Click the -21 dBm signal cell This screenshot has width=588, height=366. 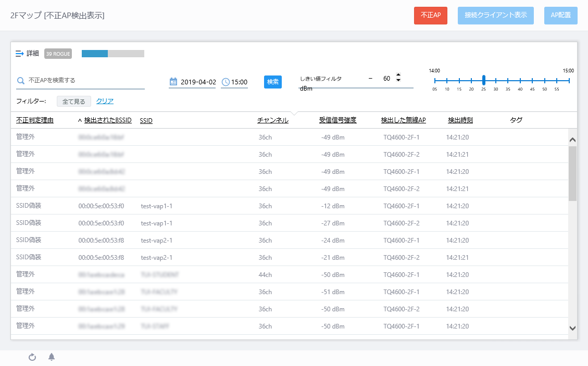[333, 258]
